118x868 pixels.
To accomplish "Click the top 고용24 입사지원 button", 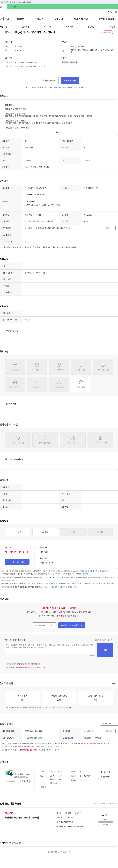I will 70,81.
